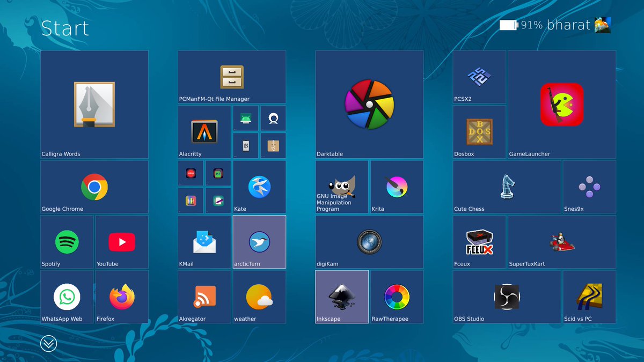Launch Firefox from its tile

tap(122, 297)
